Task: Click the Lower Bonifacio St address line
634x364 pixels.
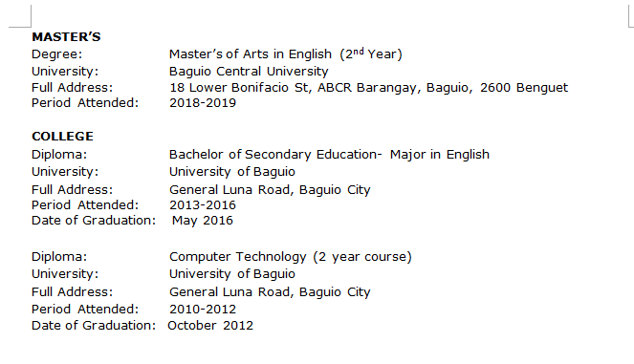Action: pyautogui.click(x=369, y=88)
